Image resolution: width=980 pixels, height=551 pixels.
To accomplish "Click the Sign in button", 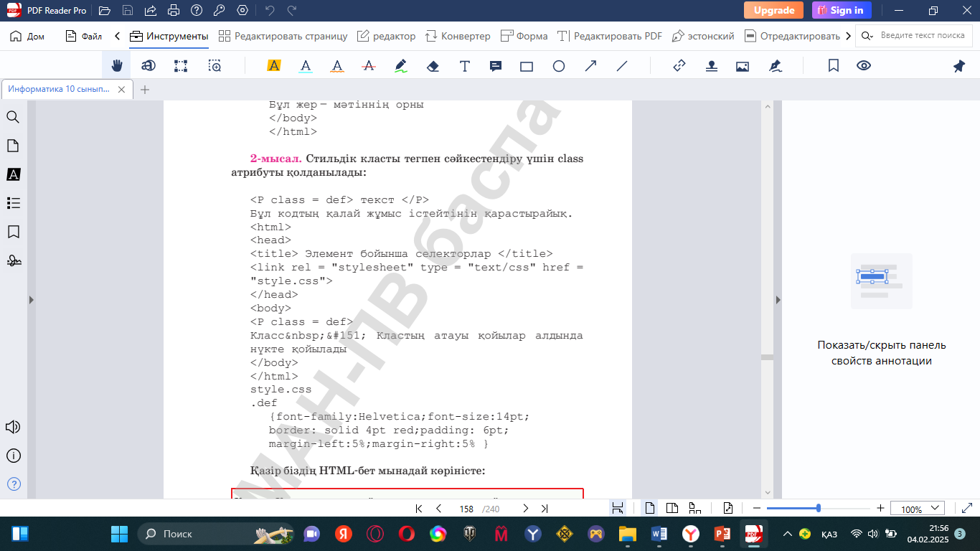I will point(842,10).
